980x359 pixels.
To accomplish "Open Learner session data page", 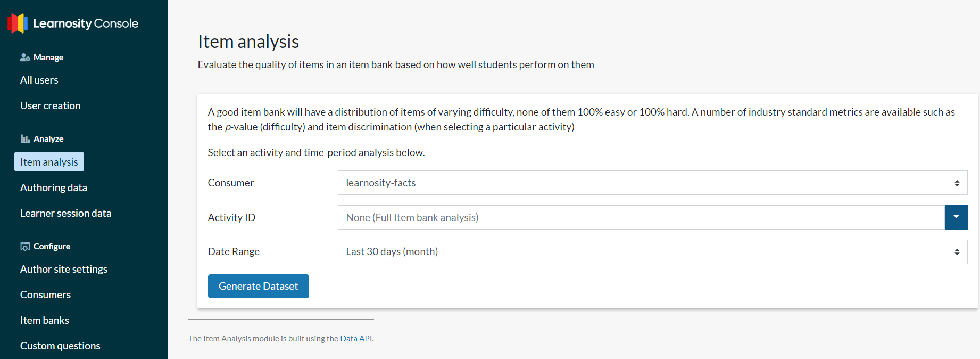I will point(66,213).
